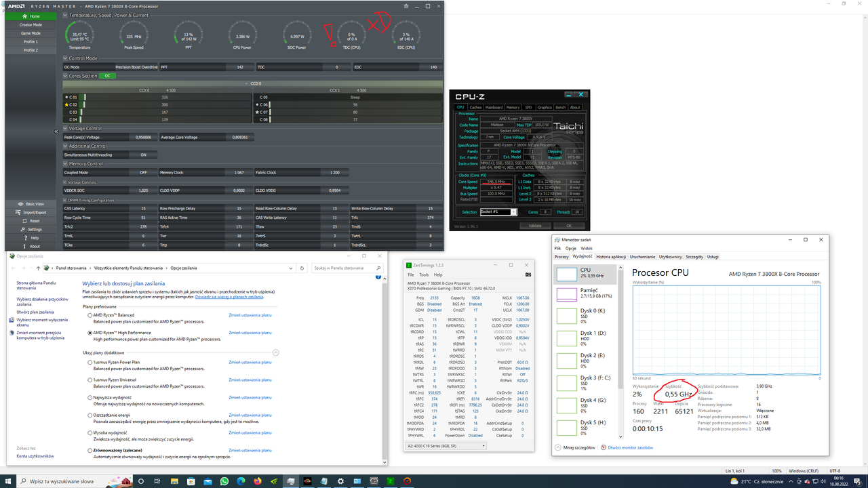Click Mniej szczegółów in Task Manager

pyautogui.click(x=575, y=448)
